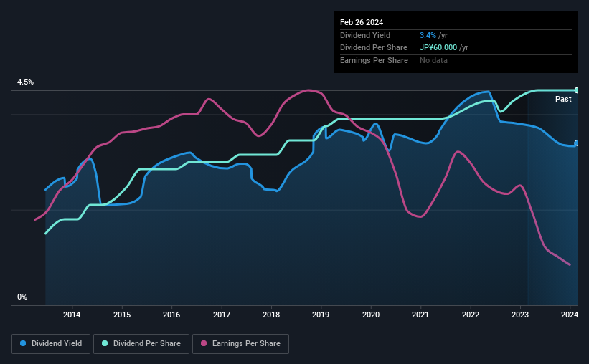
Task: Select the 2020 label on the time axis
Action: 371,315
